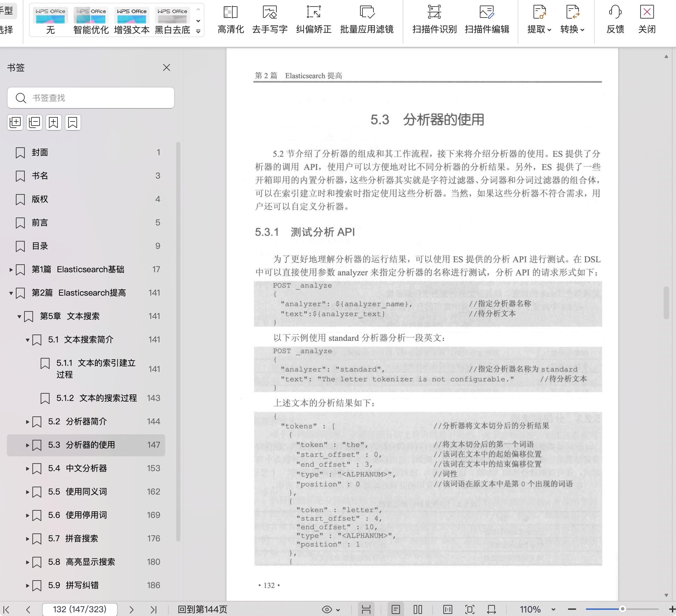676x616 pixels.
Task: Expand 5.4 中文分析器 bookmark
Action: 28,469
